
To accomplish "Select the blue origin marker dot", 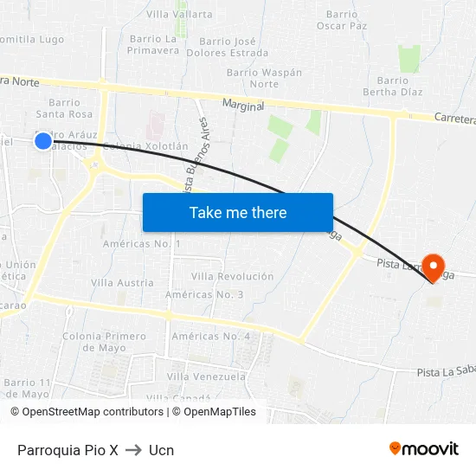I will point(43,141).
